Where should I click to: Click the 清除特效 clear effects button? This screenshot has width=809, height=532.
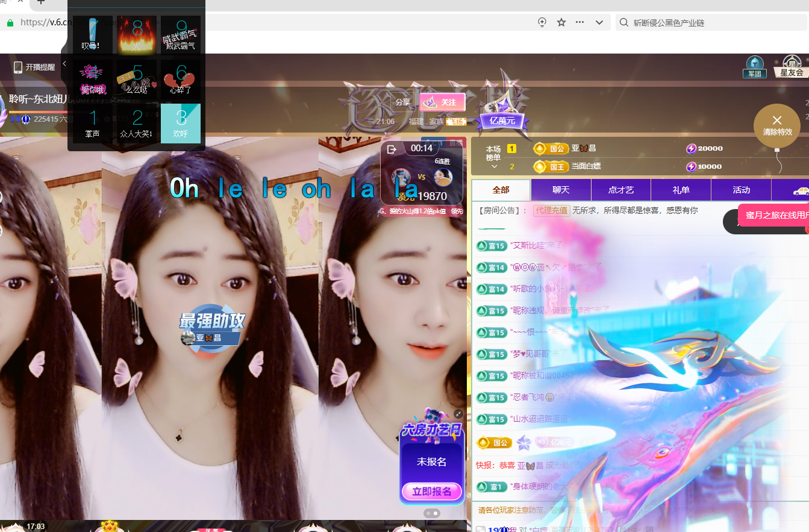776,125
